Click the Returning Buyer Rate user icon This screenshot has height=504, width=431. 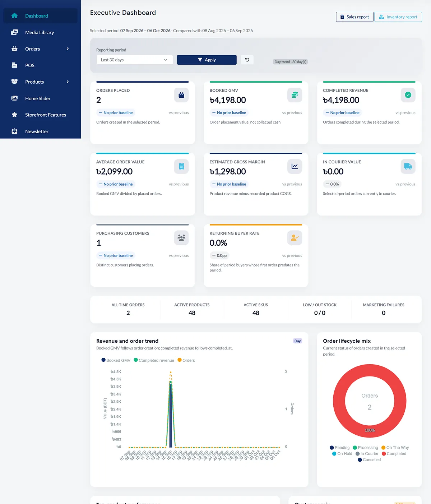point(295,238)
